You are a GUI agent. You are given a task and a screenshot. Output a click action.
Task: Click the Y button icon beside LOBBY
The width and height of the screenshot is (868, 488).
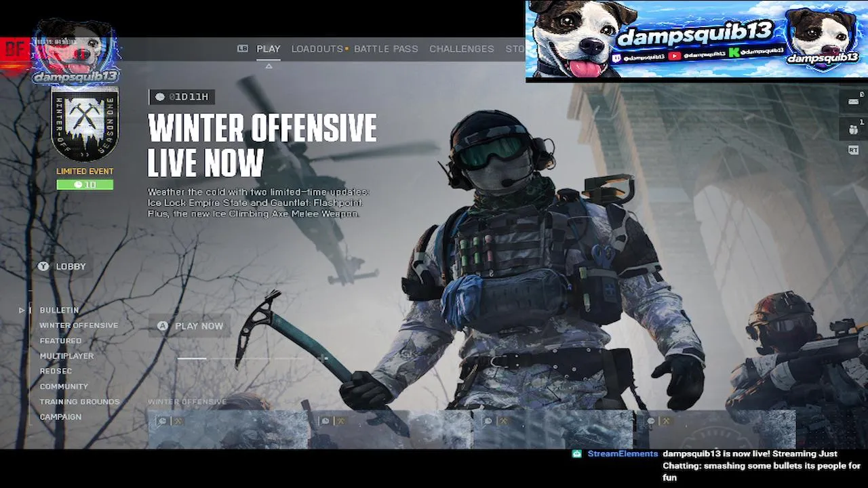pyautogui.click(x=44, y=266)
